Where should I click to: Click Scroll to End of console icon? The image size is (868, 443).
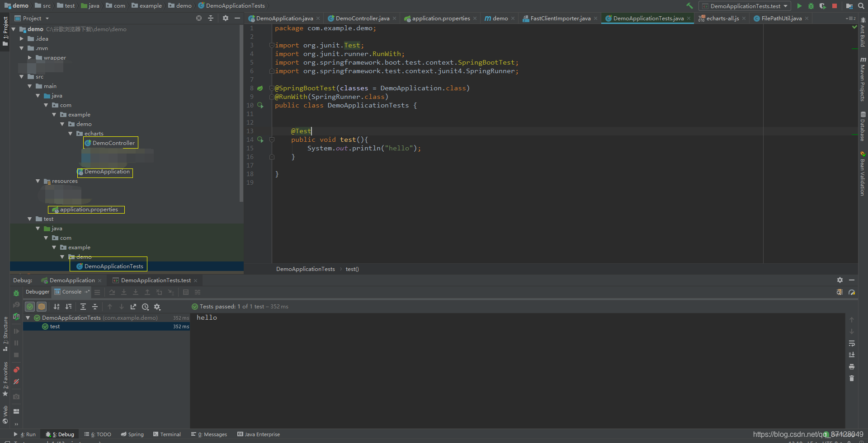click(x=852, y=355)
